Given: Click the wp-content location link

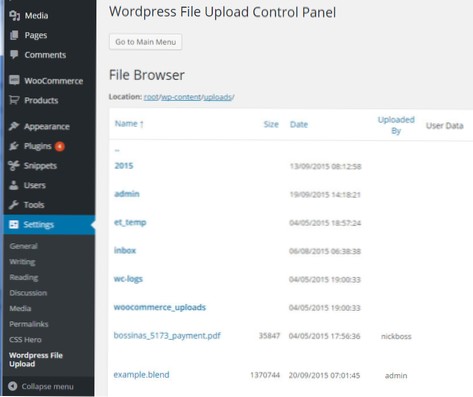Looking at the screenshot, I should click(181, 97).
